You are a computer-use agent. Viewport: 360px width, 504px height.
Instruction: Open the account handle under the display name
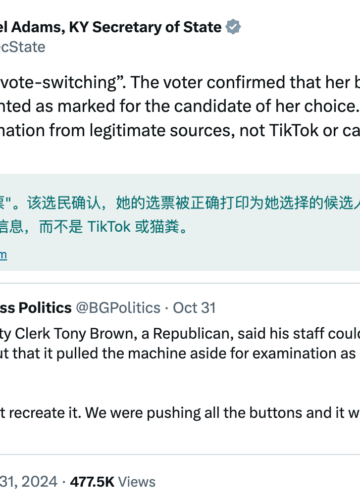23,47
